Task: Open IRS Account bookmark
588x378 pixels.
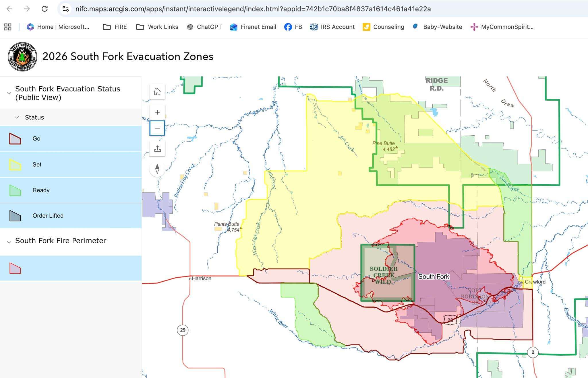Action: pyautogui.click(x=332, y=27)
